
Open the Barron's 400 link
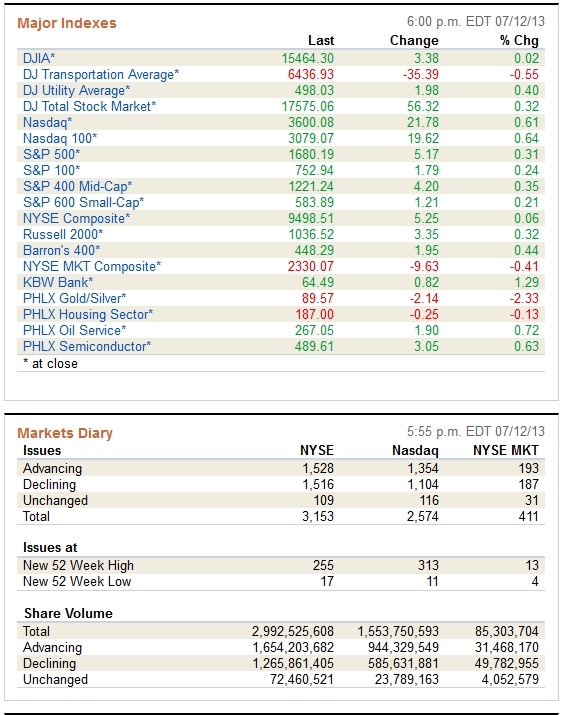62,250
